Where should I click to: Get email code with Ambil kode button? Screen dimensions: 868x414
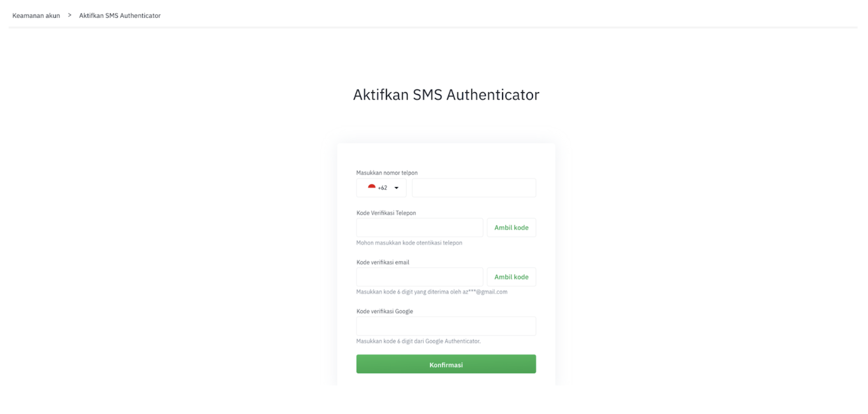tap(512, 277)
